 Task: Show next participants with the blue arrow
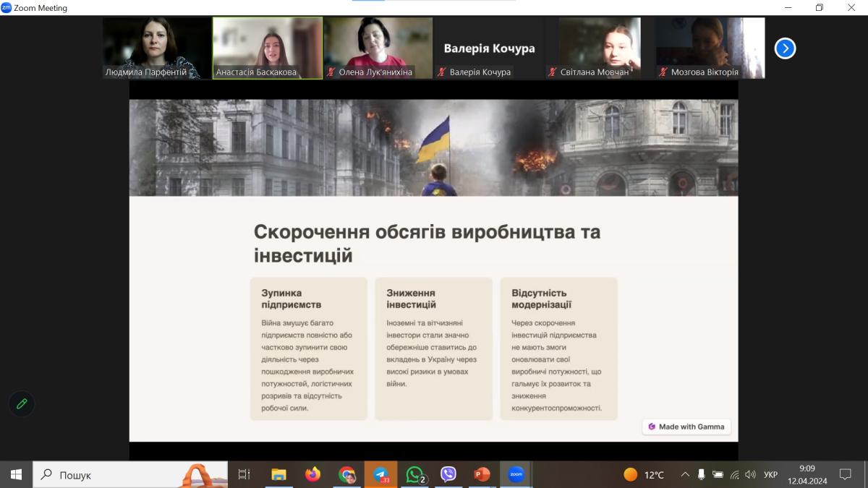pyautogui.click(x=785, y=48)
